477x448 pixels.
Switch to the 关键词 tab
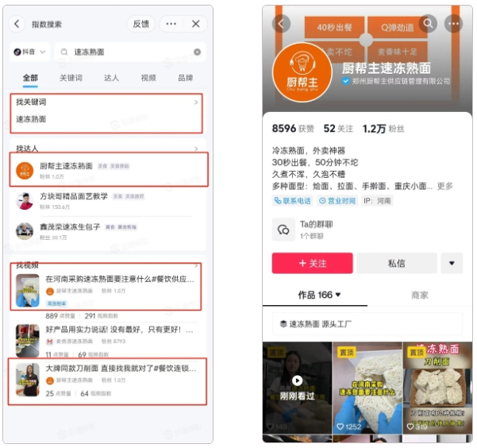point(71,78)
